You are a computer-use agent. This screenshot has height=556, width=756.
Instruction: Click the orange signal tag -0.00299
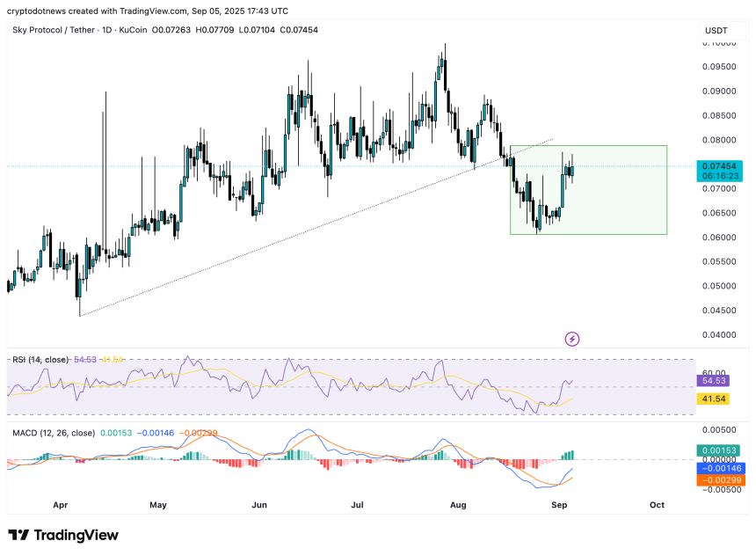click(x=720, y=480)
